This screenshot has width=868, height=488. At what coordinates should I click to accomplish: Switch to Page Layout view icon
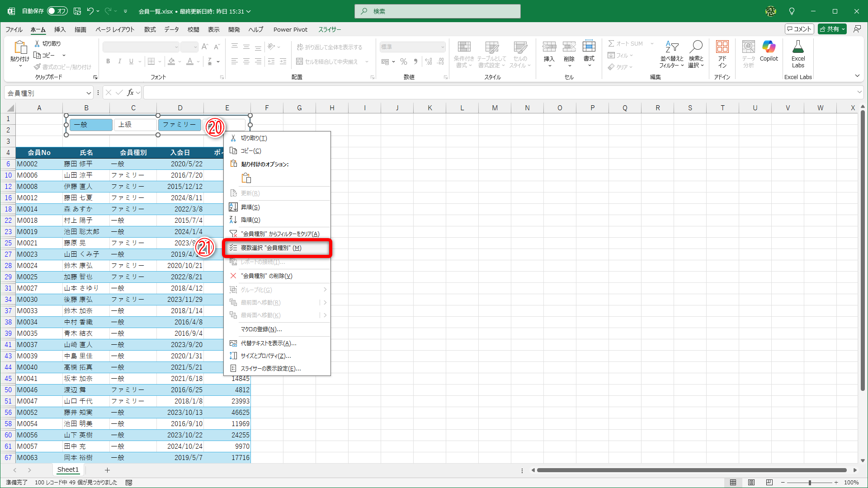(751, 483)
